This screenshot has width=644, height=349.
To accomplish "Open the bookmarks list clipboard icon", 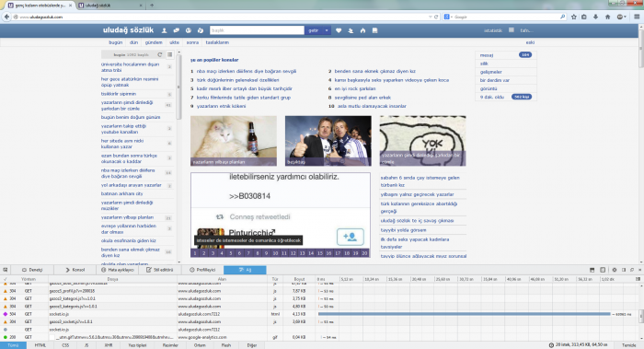I will click(584, 17).
